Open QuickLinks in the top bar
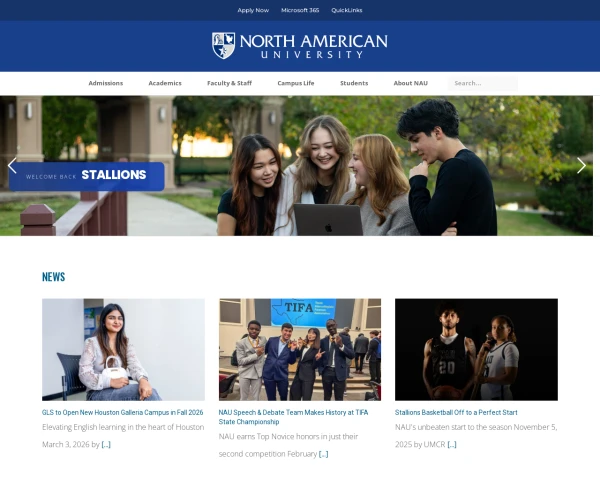This screenshot has width=600, height=480. click(347, 10)
